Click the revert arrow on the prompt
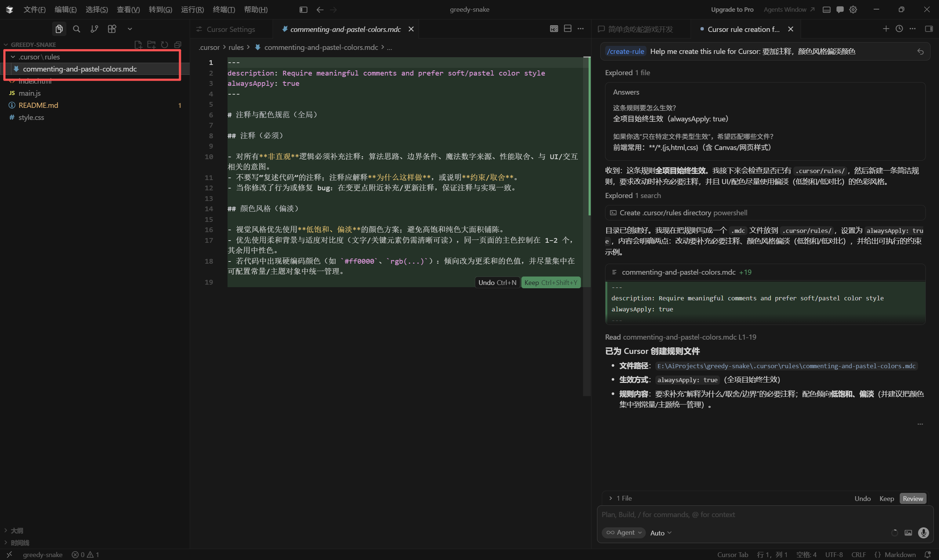 coord(921,52)
